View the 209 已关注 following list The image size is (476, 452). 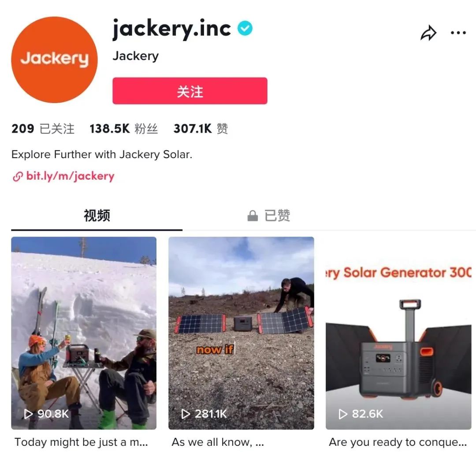point(43,129)
